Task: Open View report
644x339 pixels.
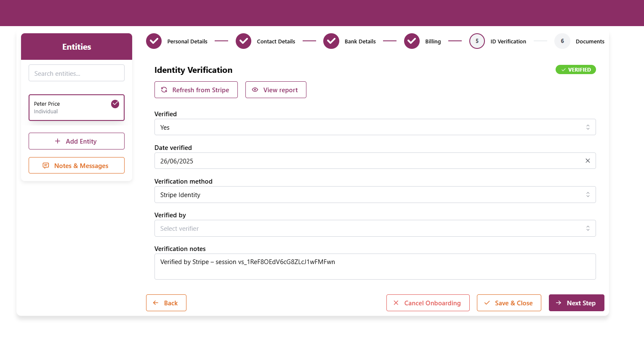Action: pyautogui.click(x=276, y=90)
